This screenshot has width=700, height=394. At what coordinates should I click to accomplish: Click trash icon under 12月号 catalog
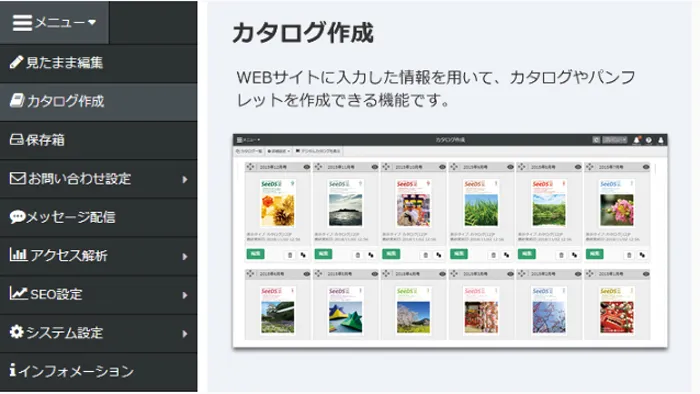pos(290,255)
